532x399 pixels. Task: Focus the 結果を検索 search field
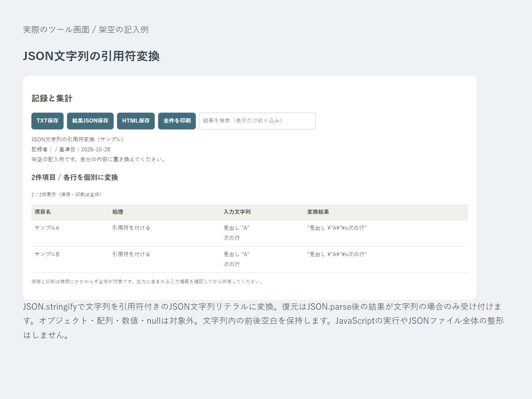pyautogui.click(x=257, y=121)
